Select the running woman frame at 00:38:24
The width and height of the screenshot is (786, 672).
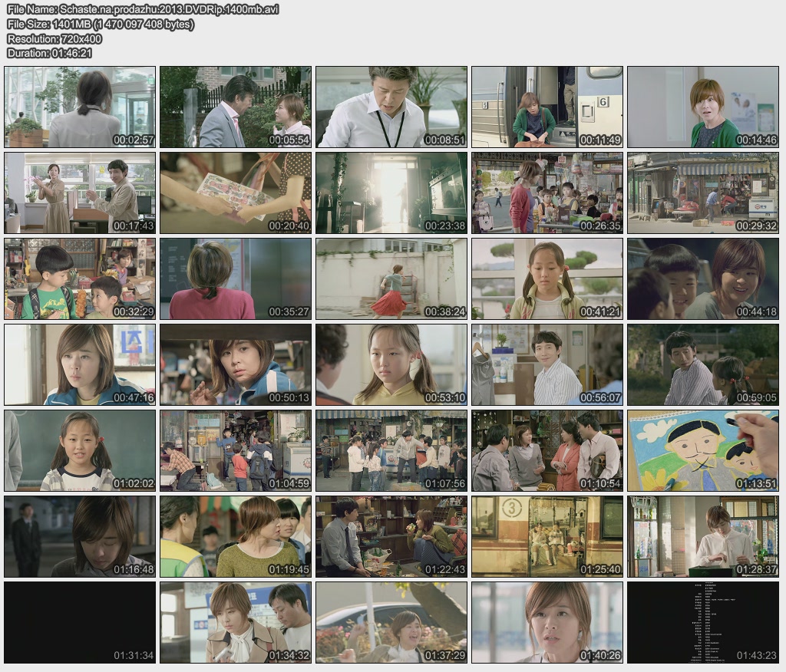[391, 278]
